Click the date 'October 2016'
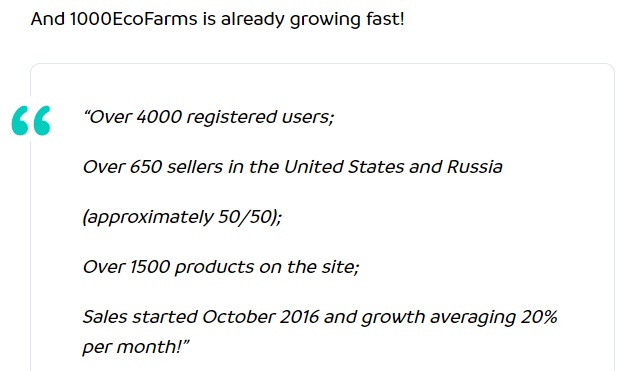 tap(260, 317)
